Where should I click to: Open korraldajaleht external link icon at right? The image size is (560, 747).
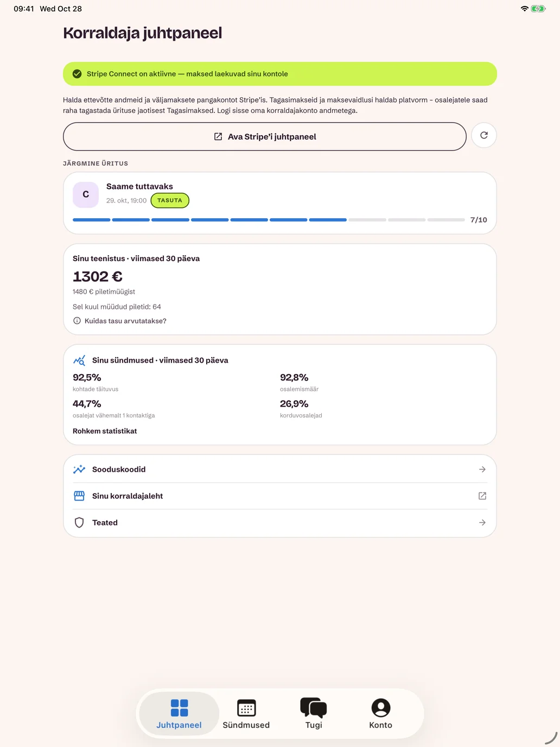tap(482, 496)
